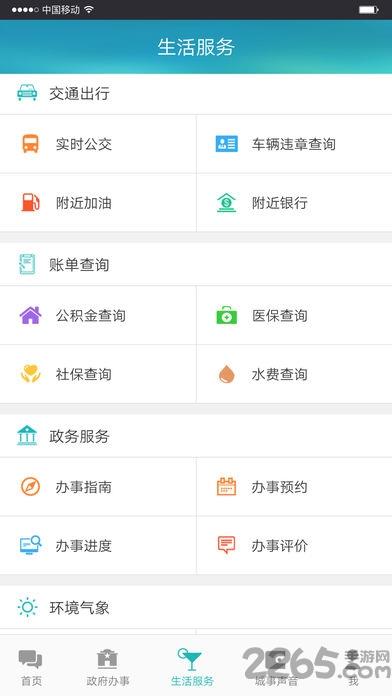
Task: Tap the green bank icon 附近银行
Action: click(x=226, y=202)
